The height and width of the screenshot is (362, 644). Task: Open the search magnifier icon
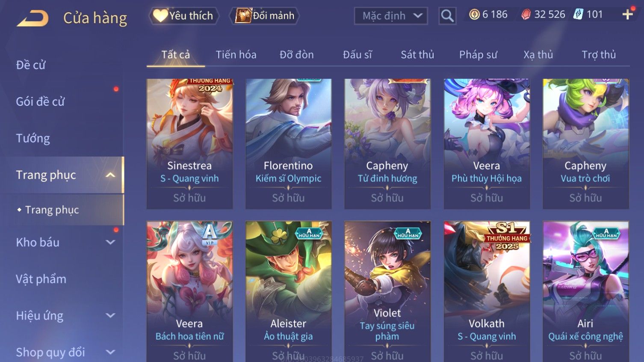pos(447,16)
